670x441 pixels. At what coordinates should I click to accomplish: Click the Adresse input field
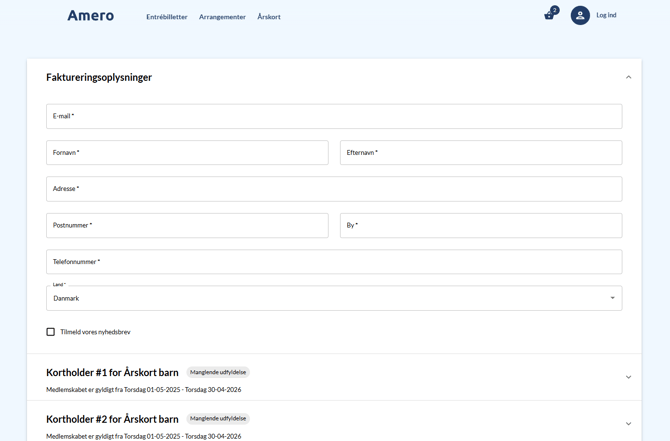click(x=333, y=189)
